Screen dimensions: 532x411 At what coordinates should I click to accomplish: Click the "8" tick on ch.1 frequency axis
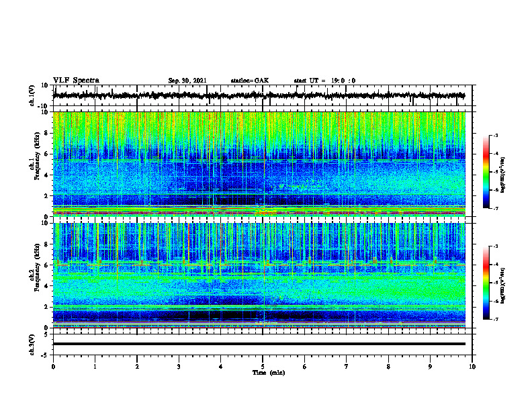point(46,133)
